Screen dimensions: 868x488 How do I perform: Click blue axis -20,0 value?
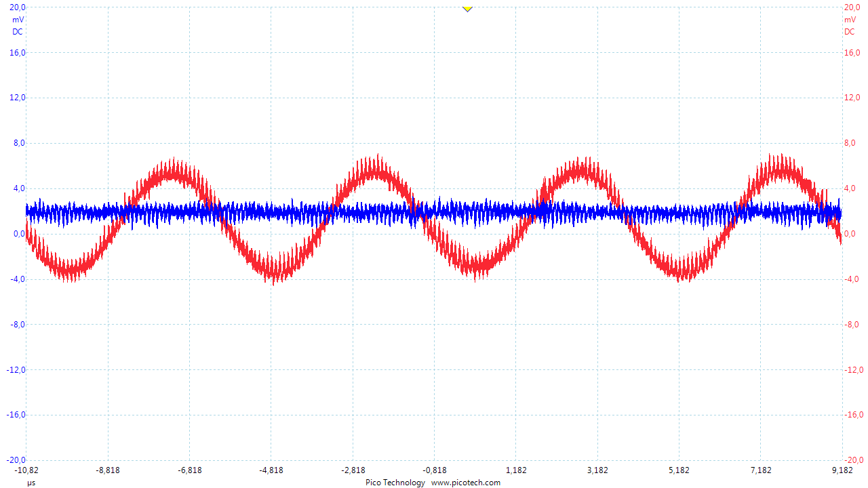(x=16, y=460)
